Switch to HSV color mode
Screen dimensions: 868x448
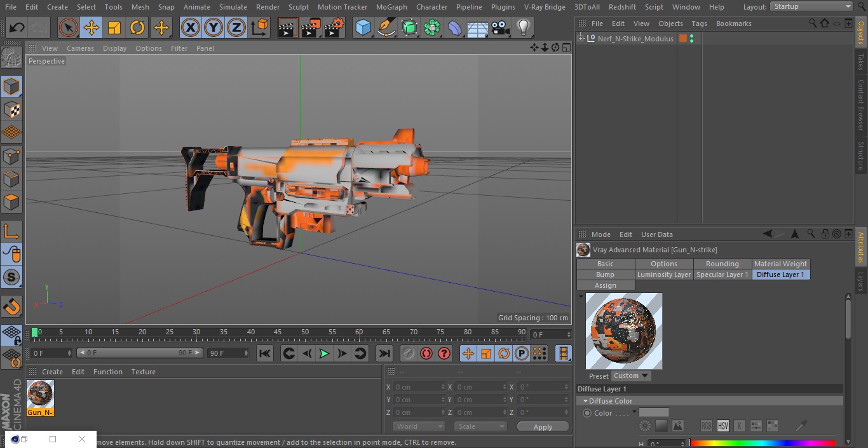722,426
